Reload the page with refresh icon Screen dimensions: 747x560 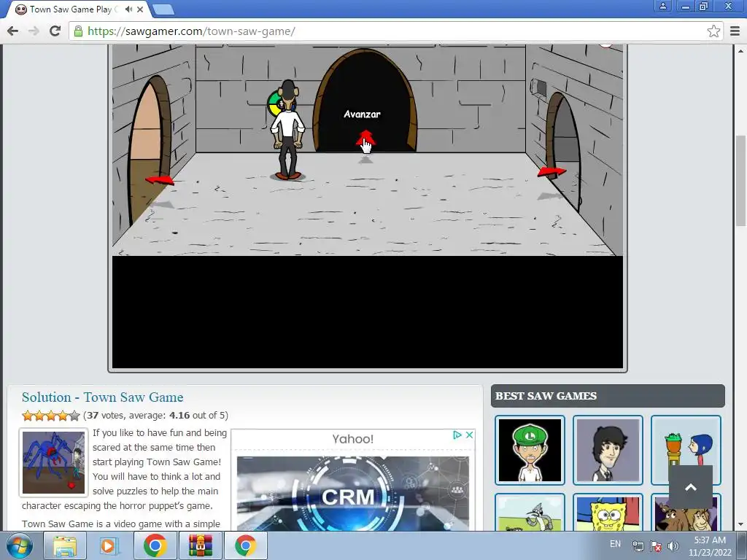coord(55,31)
